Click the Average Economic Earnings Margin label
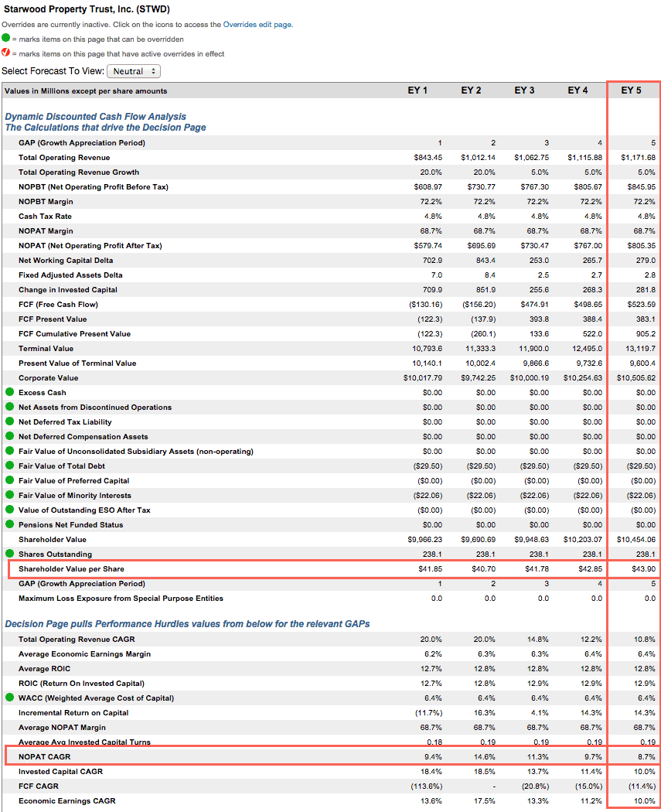Image resolution: width=661 pixels, height=812 pixels. coord(85,654)
